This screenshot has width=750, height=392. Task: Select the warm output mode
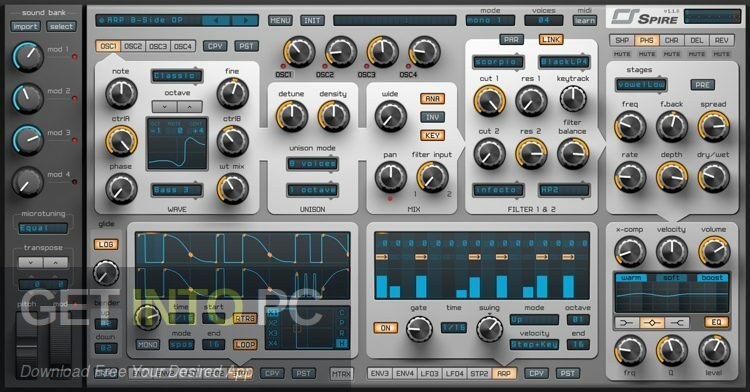tap(631, 278)
